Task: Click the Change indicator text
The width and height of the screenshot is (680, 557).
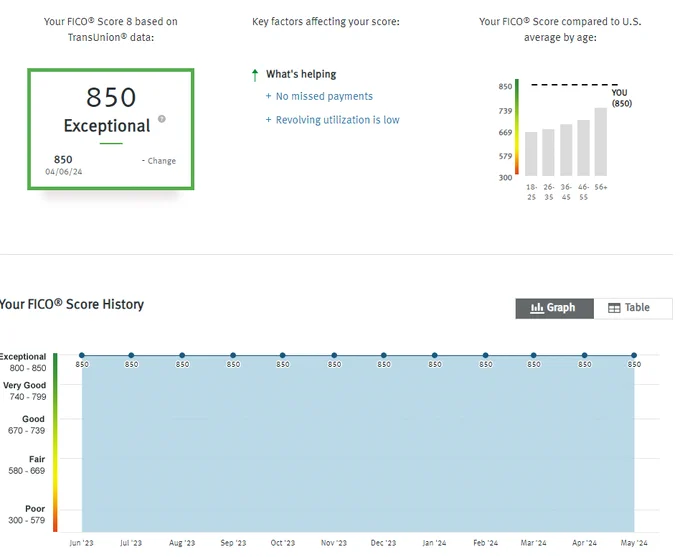Action: pyautogui.click(x=159, y=161)
